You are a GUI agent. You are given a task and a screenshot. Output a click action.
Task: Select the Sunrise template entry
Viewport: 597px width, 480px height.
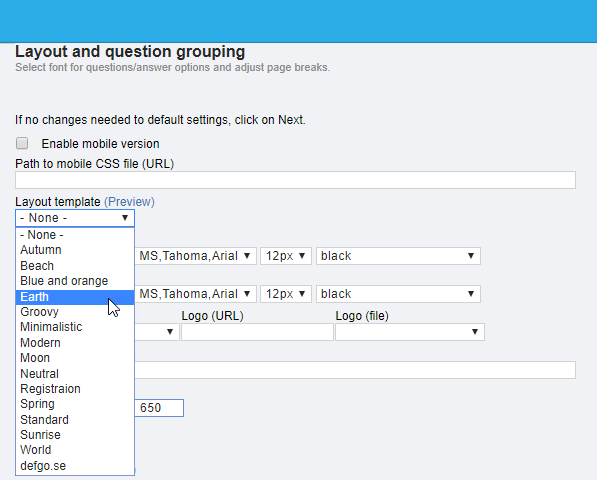[75, 435]
